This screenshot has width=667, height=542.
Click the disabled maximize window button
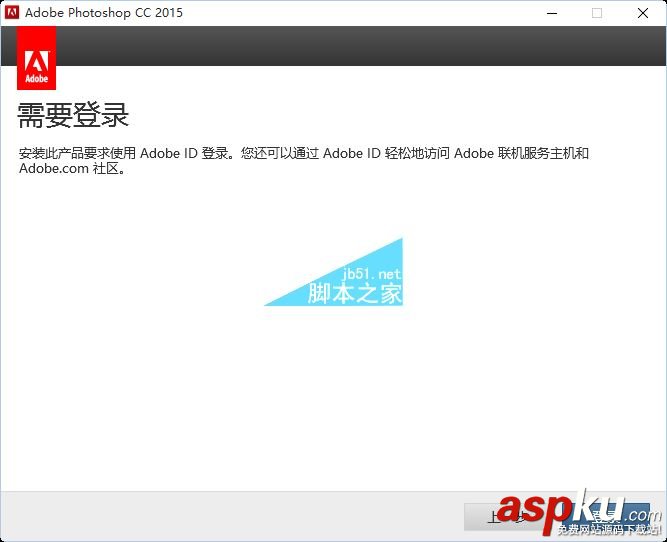pos(597,13)
